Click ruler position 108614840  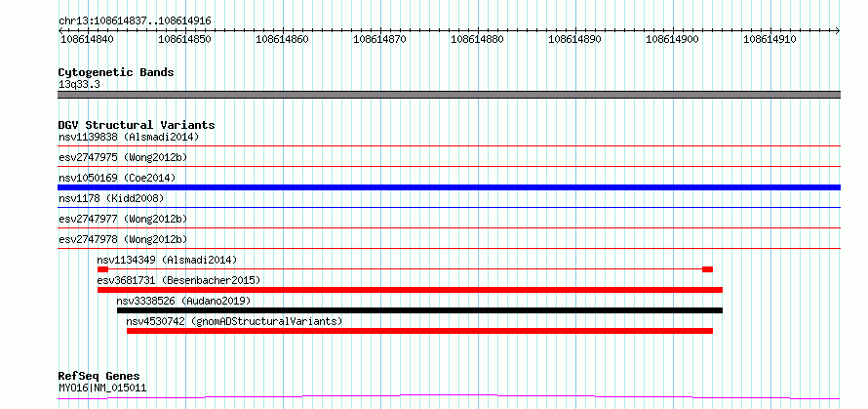click(x=88, y=39)
